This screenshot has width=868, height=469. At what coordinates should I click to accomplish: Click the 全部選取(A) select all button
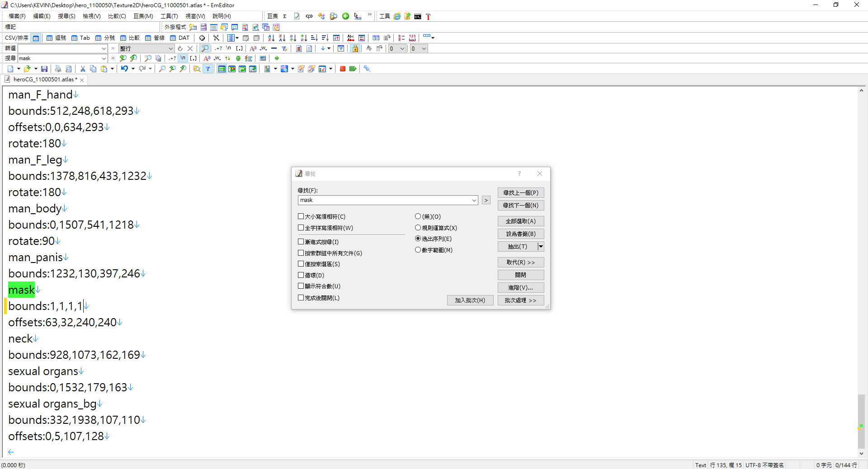(521, 221)
